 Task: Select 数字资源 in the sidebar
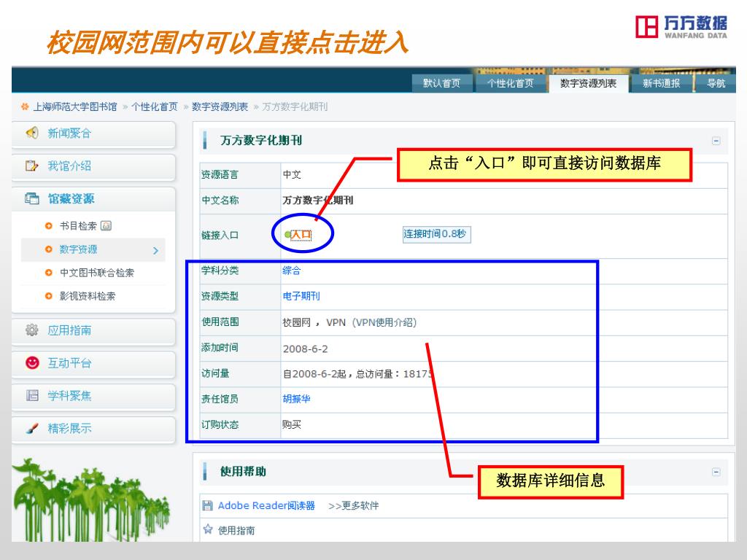tap(78, 249)
